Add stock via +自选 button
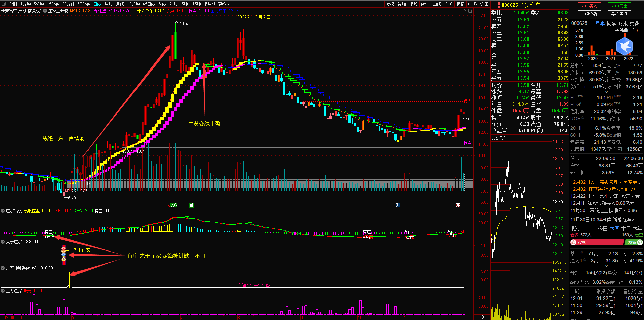Image resolution: width=644 pixels, height=320 pixels. click(473, 4)
